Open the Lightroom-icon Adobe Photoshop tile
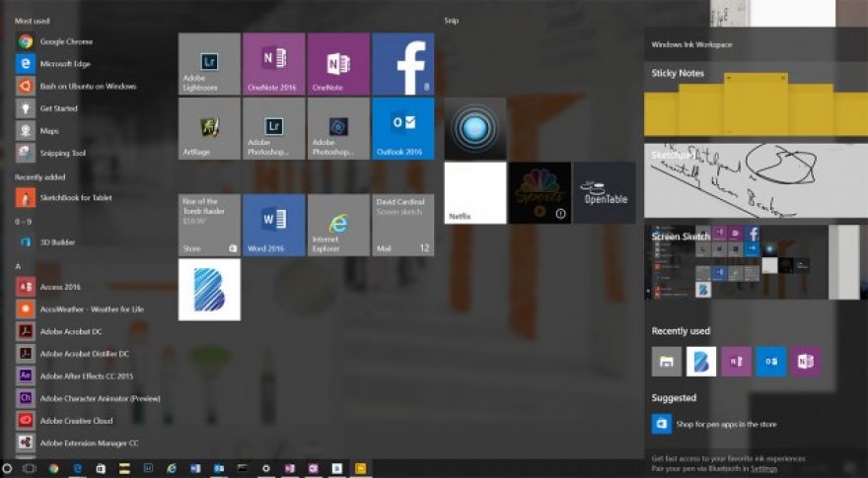 274,128
